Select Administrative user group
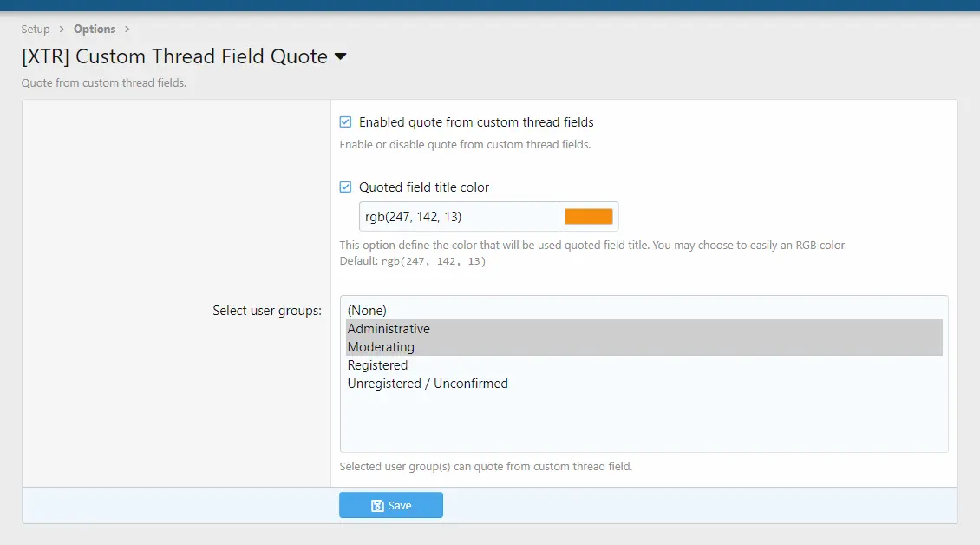 [x=644, y=329]
